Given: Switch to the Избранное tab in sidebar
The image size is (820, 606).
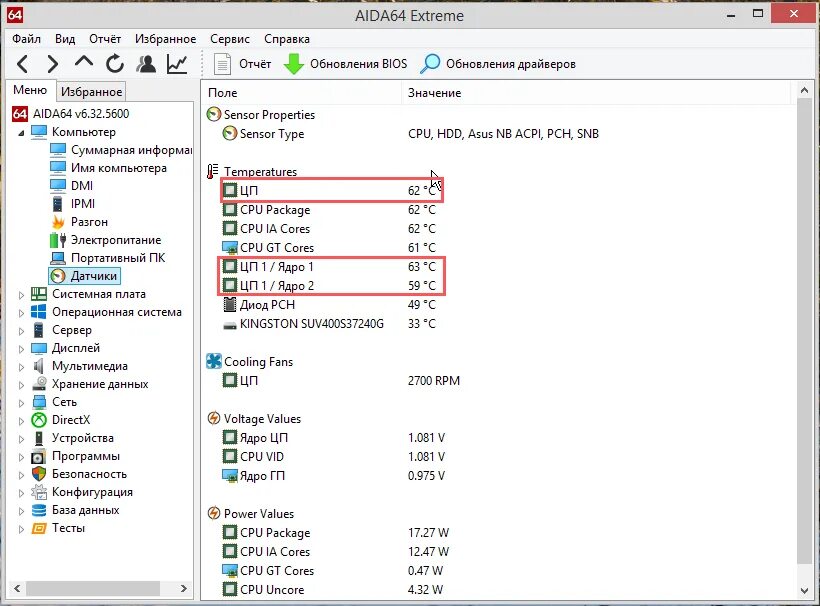Looking at the screenshot, I should (91, 92).
